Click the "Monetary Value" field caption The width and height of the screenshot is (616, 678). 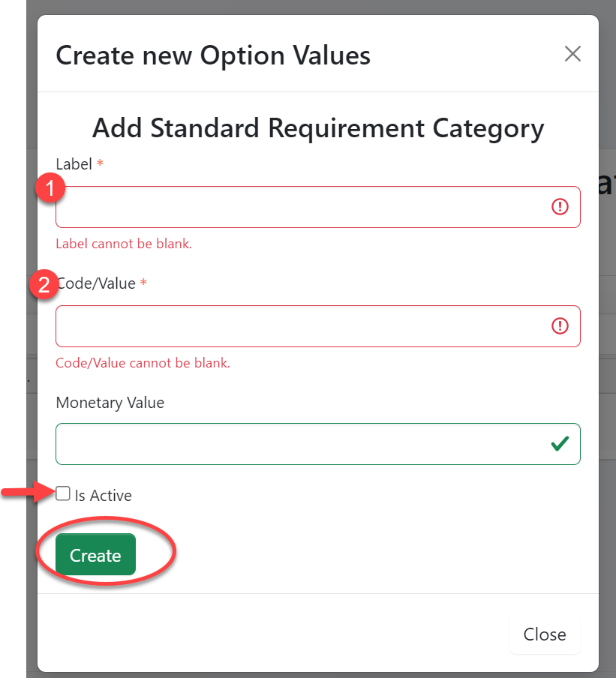(x=110, y=403)
